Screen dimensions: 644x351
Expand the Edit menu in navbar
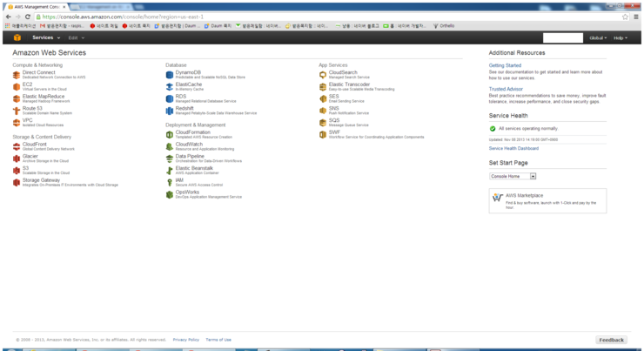pyautogui.click(x=77, y=37)
